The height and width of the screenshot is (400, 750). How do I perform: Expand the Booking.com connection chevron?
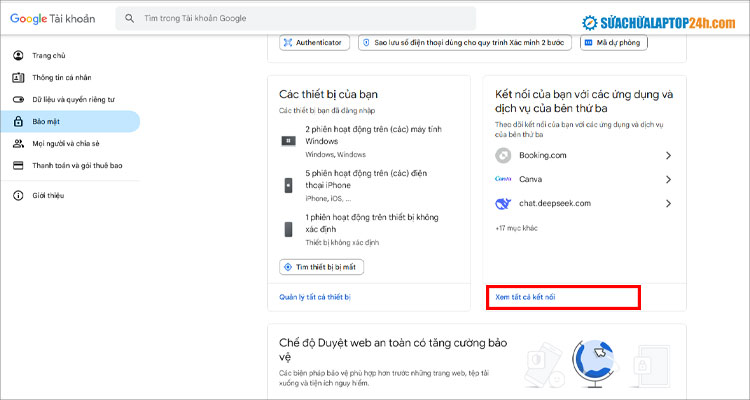pos(668,156)
